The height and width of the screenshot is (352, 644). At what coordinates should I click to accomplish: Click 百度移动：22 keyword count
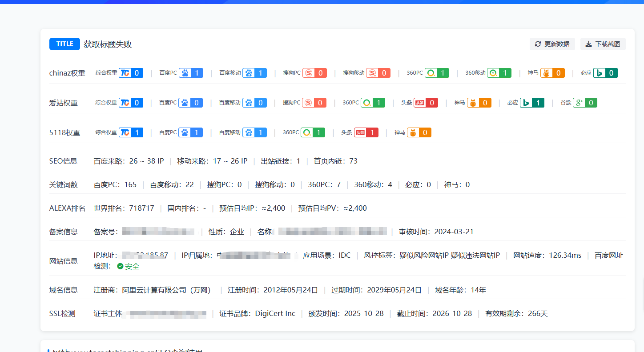coord(172,184)
